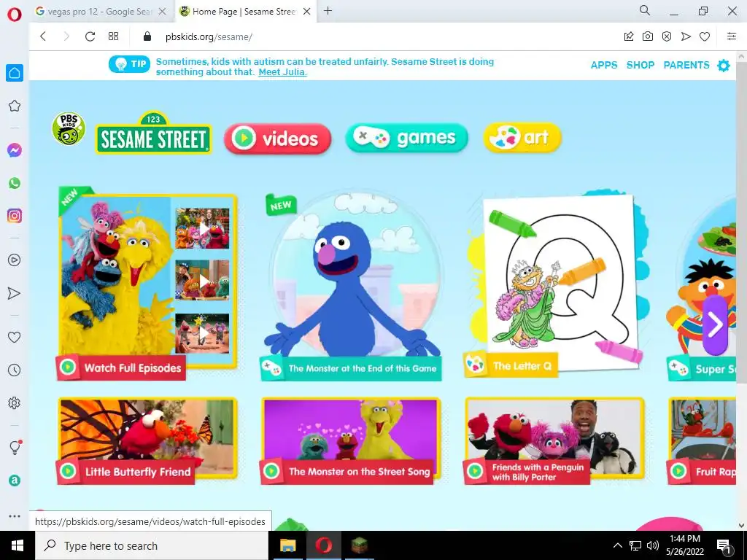Image resolution: width=747 pixels, height=560 pixels.
Task: Open Speed Dial start page grid
Action: (x=113, y=36)
